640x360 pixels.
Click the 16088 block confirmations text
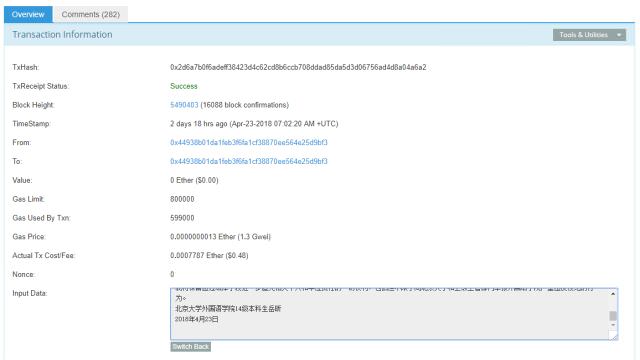point(244,105)
